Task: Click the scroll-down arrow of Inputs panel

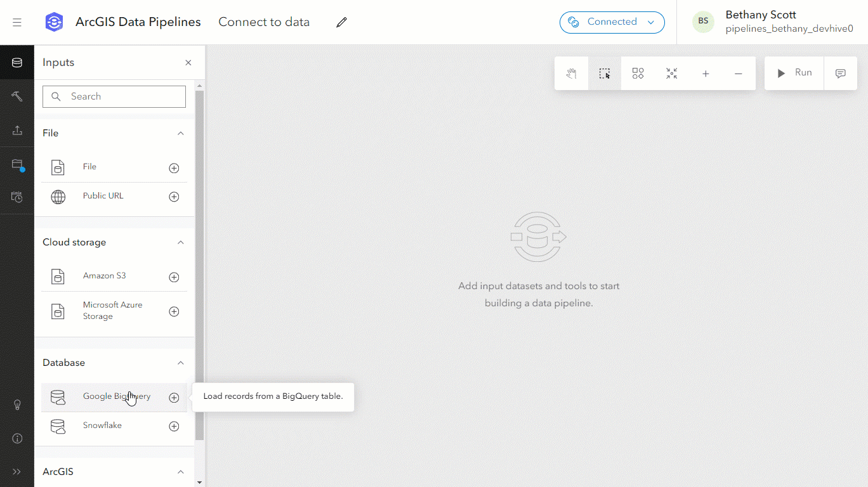Action: click(x=200, y=482)
